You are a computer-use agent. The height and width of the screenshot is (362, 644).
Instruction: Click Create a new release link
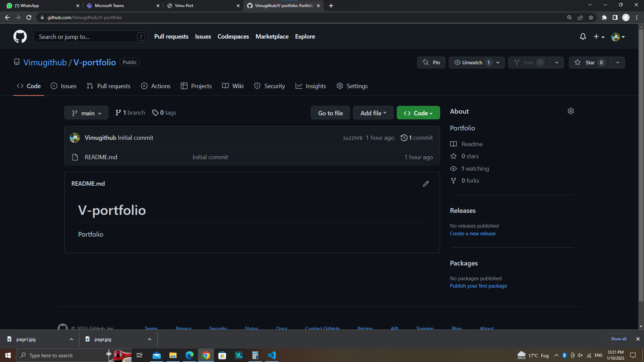472,234
